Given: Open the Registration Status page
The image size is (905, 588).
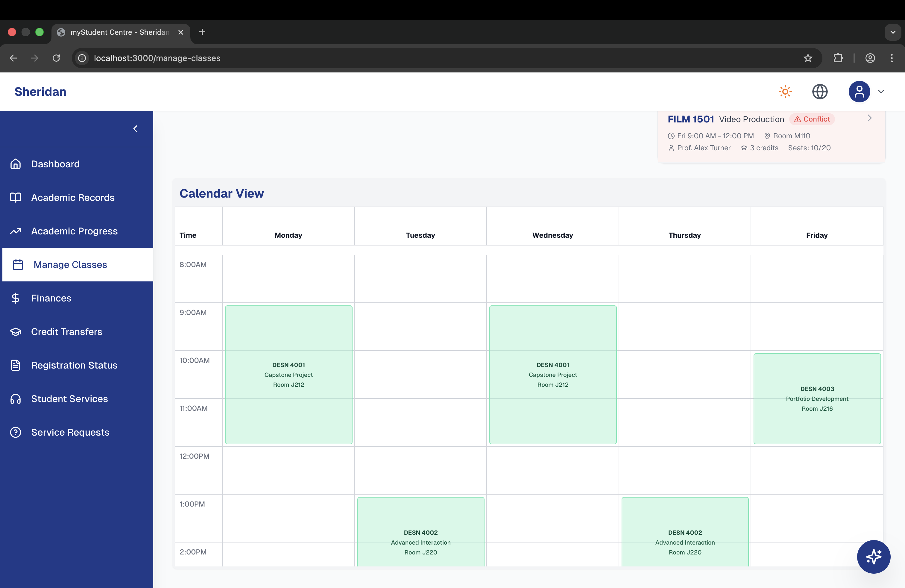Looking at the screenshot, I should [74, 365].
